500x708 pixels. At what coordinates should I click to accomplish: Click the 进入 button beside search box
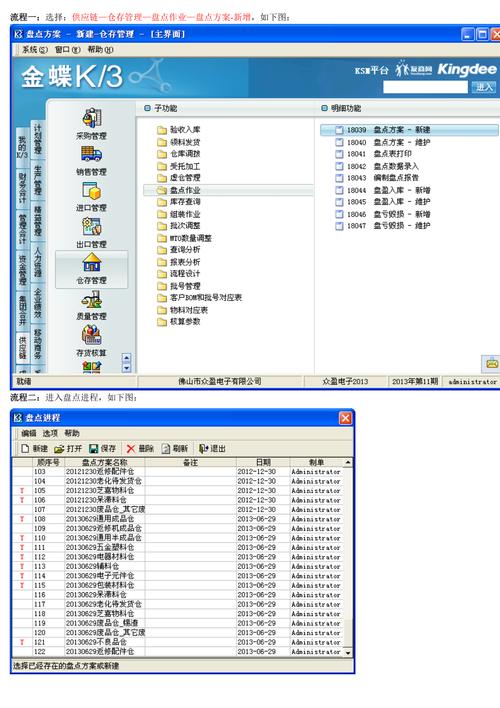[484, 87]
